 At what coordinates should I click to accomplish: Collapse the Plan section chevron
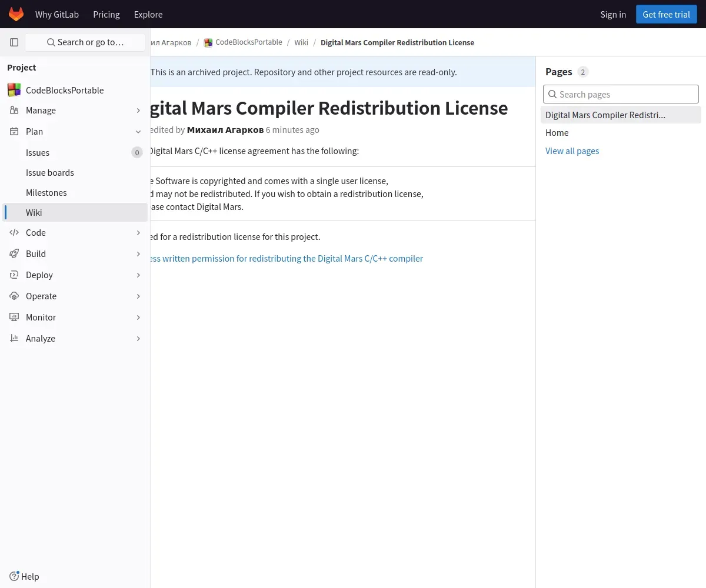click(138, 132)
